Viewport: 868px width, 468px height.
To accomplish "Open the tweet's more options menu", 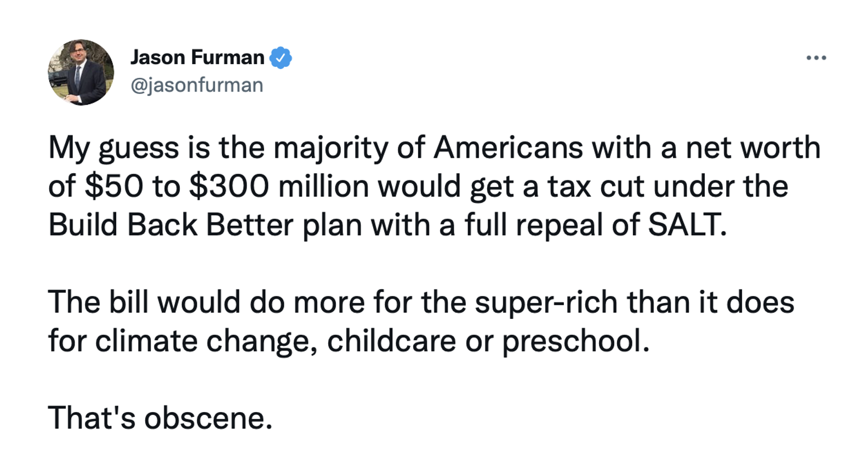I will coord(816,58).
